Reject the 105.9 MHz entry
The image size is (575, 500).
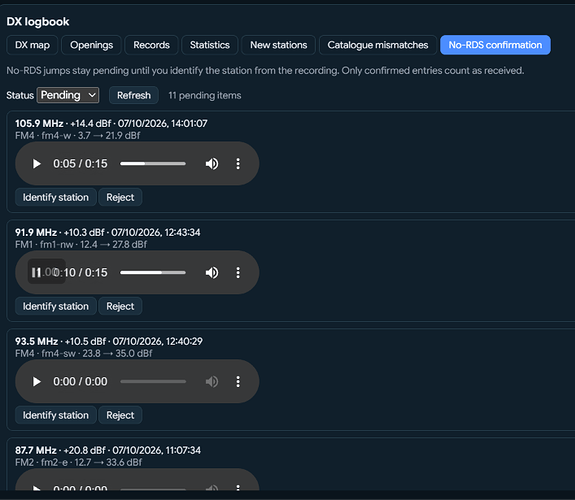(x=120, y=197)
